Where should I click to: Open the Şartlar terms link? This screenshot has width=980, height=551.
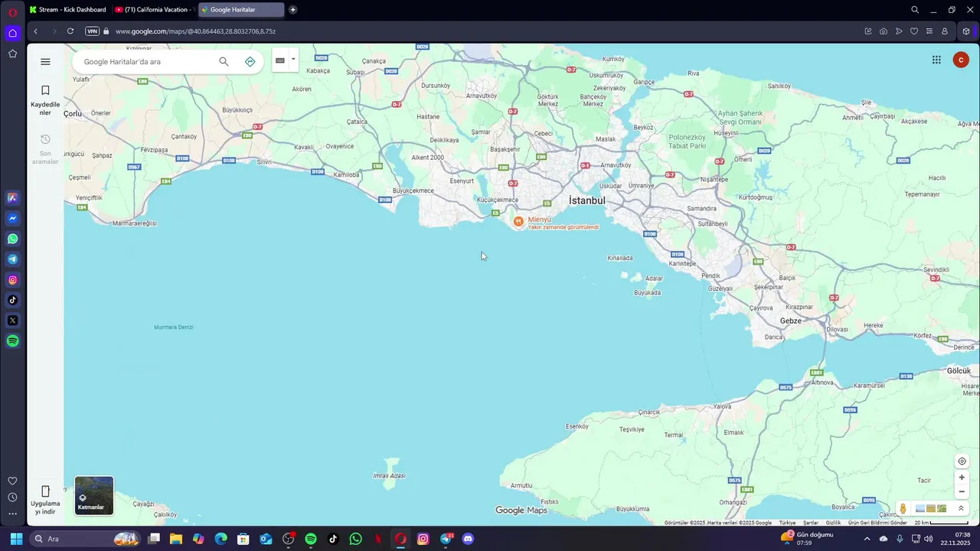click(810, 523)
